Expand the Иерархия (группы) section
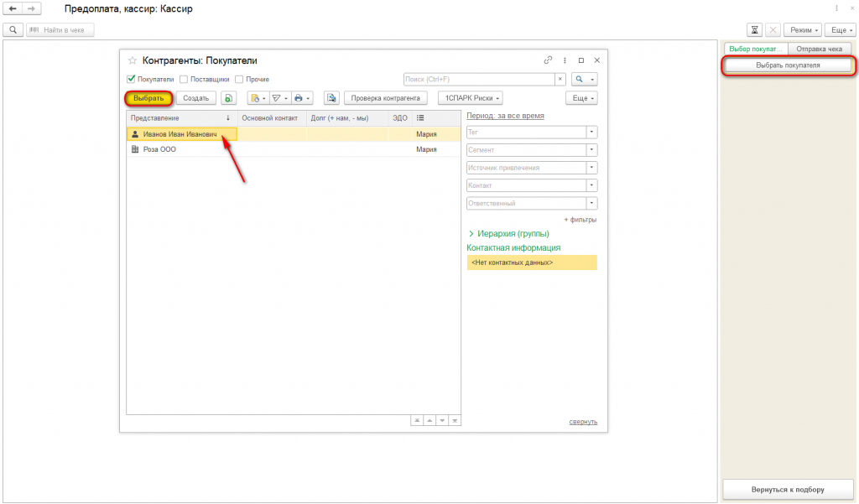This screenshot has height=504, width=859. tap(508, 234)
